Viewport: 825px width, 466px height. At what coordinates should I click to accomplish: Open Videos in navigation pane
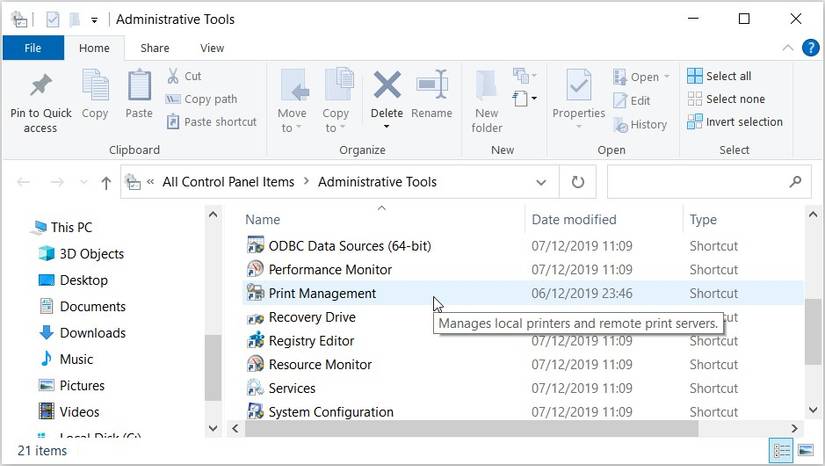(x=69, y=411)
